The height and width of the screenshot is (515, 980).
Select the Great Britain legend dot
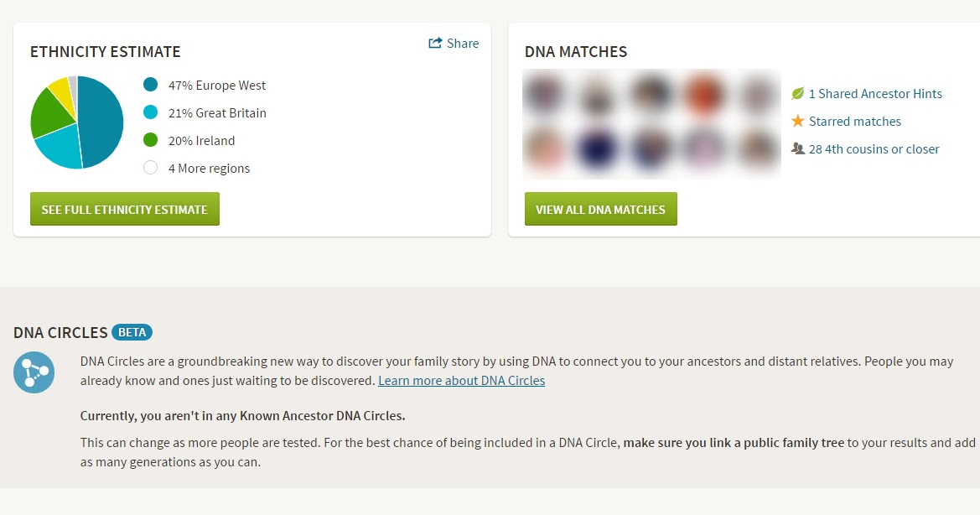click(x=150, y=112)
